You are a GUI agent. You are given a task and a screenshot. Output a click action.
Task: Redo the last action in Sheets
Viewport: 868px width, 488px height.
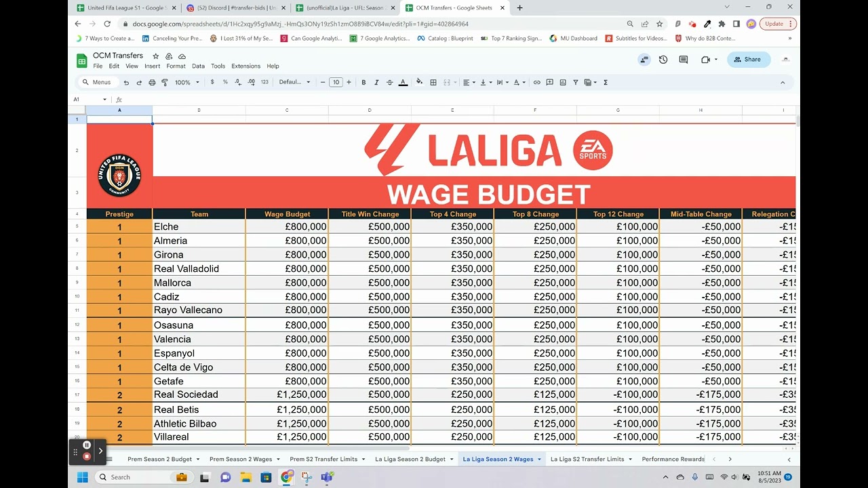pyautogui.click(x=139, y=83)
